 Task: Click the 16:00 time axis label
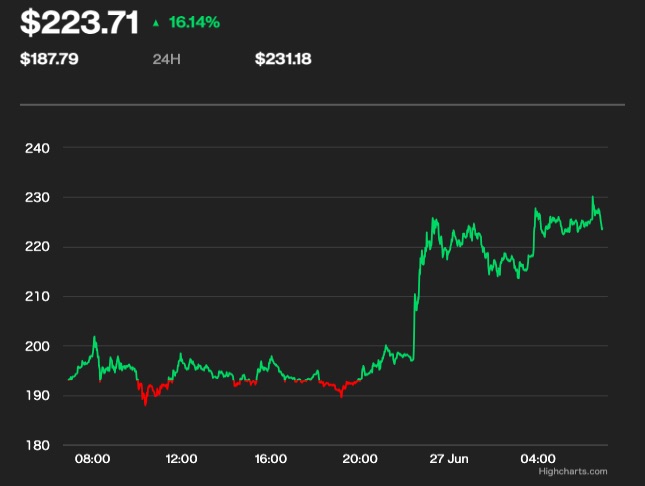click(271, 459)
